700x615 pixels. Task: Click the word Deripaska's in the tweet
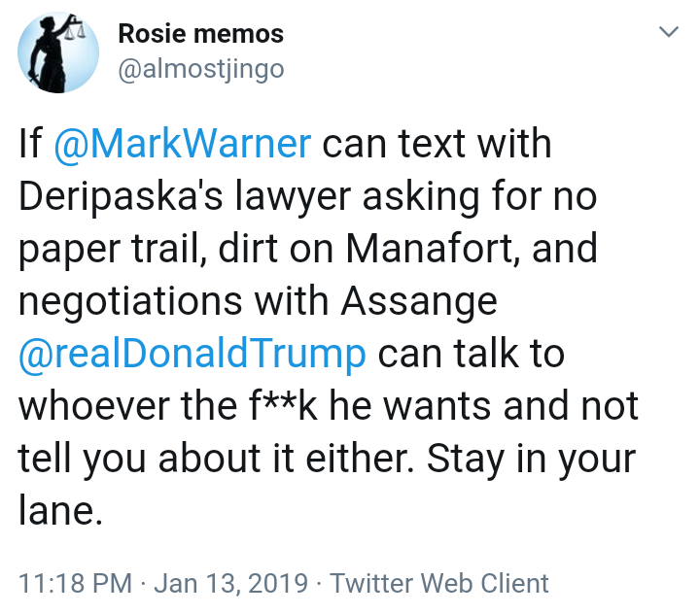pyautogui.click(x=121, y=196)
